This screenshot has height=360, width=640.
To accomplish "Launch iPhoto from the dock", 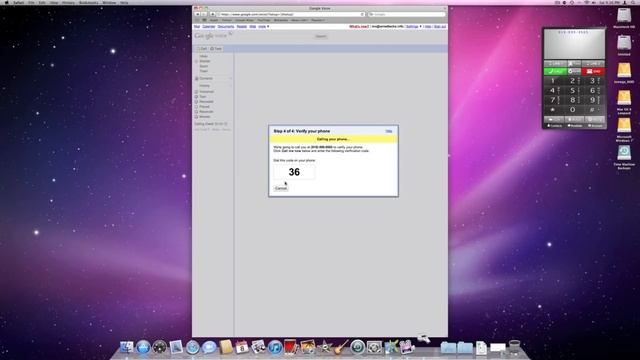I will [x=308, y=347].
